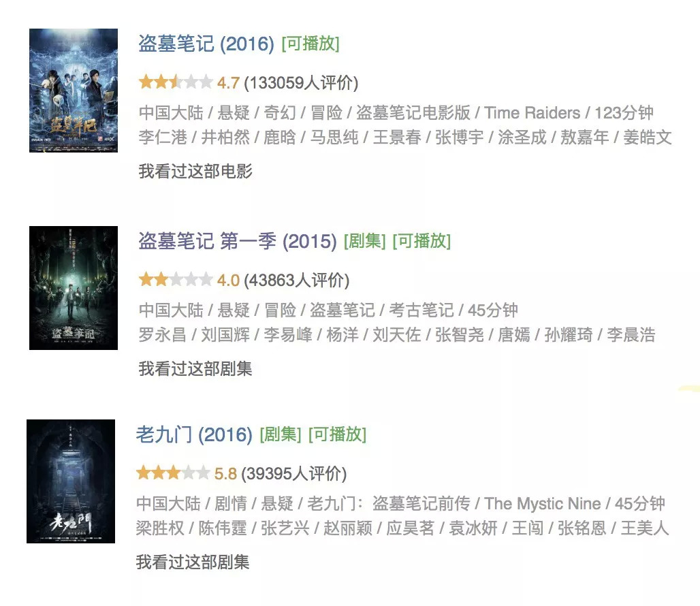Click the 可播放 tag beside 盗墓笔记 第一季
Screen dimensions: 700x606
click(x=422, y=242)
